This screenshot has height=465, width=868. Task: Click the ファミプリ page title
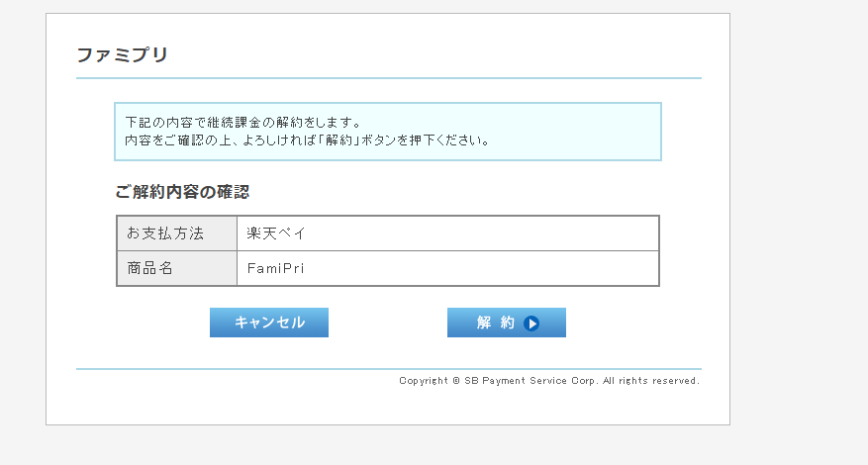[122, 55]
